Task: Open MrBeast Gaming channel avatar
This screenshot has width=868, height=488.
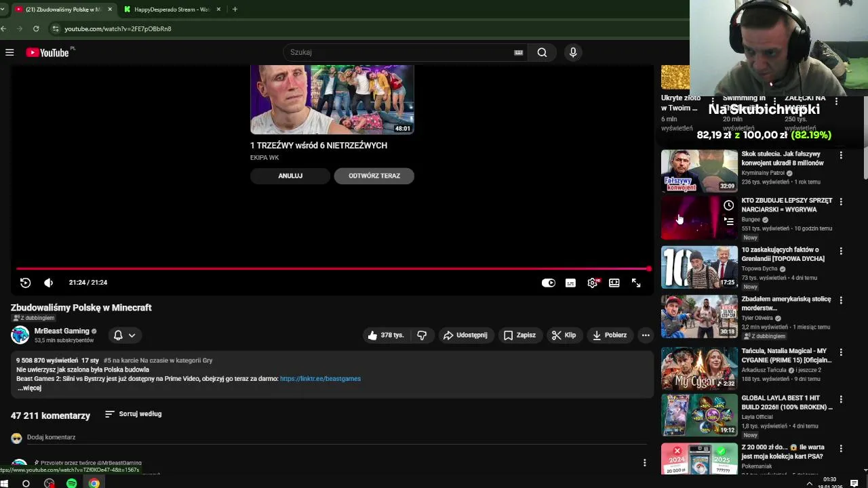Action: (20, 335)
